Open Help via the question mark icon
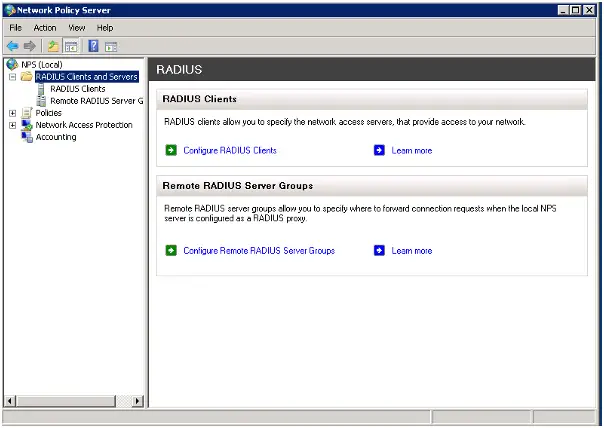 point(93,46)
